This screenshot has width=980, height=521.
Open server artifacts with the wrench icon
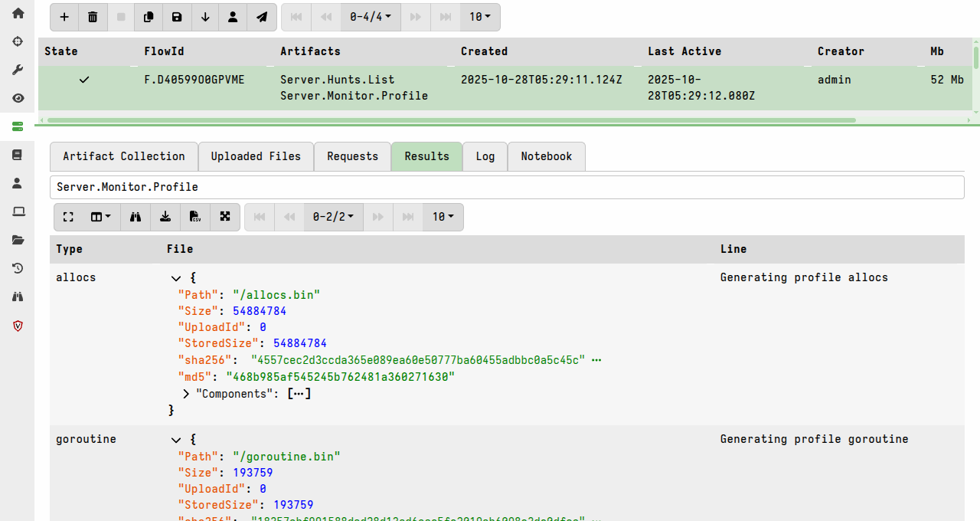(17, 70)
